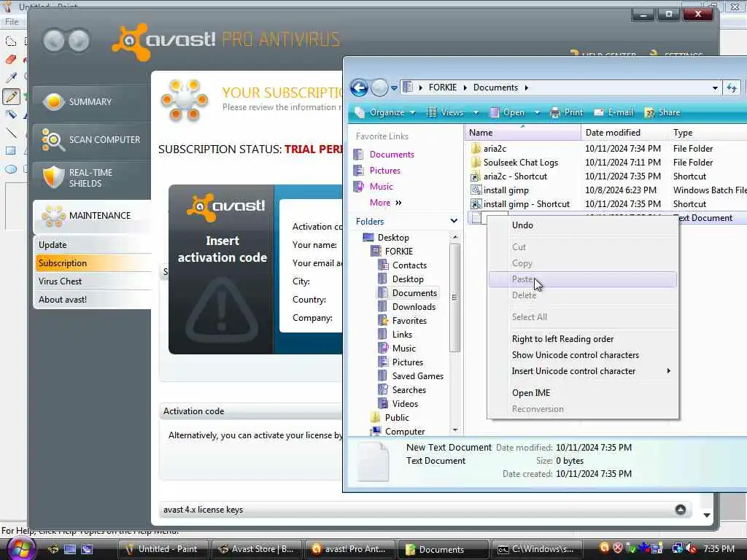This screenshot has width=747, height=560.
Task: Open Virus Chest in avast
Action: (93, 281)
